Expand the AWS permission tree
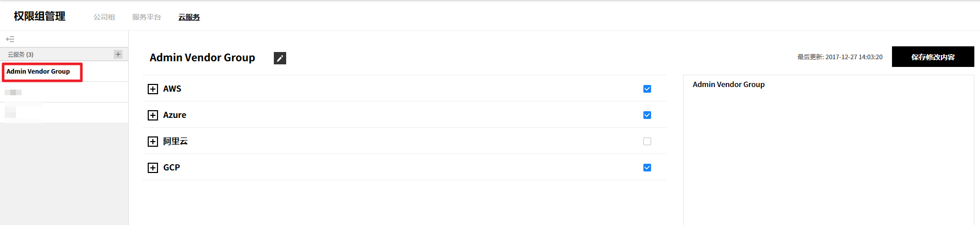 coord(153,89)
